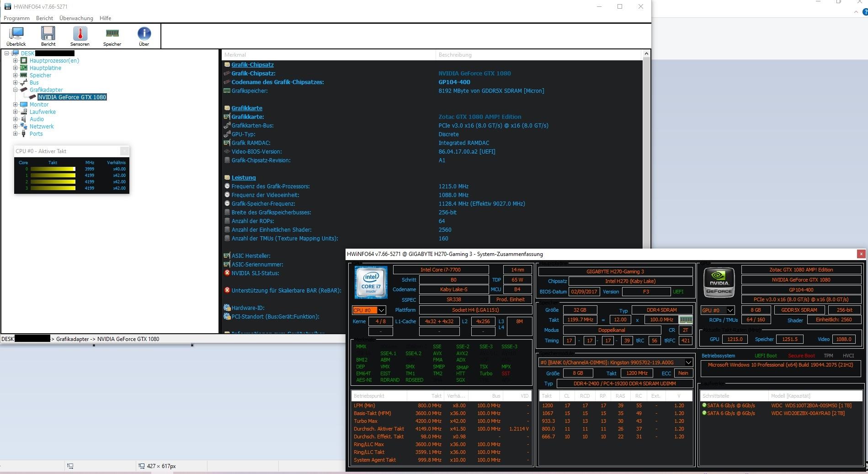
Task: Click the scroll up arrow in details pane
Action: 646,54
